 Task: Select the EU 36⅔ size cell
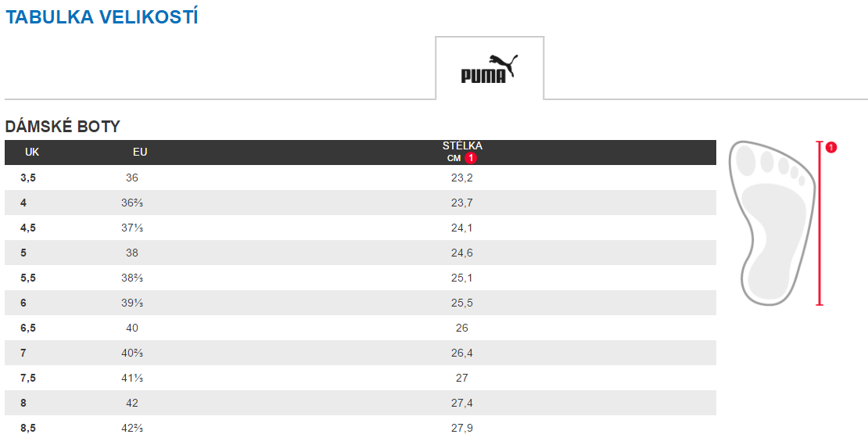[x=131, y=203]
